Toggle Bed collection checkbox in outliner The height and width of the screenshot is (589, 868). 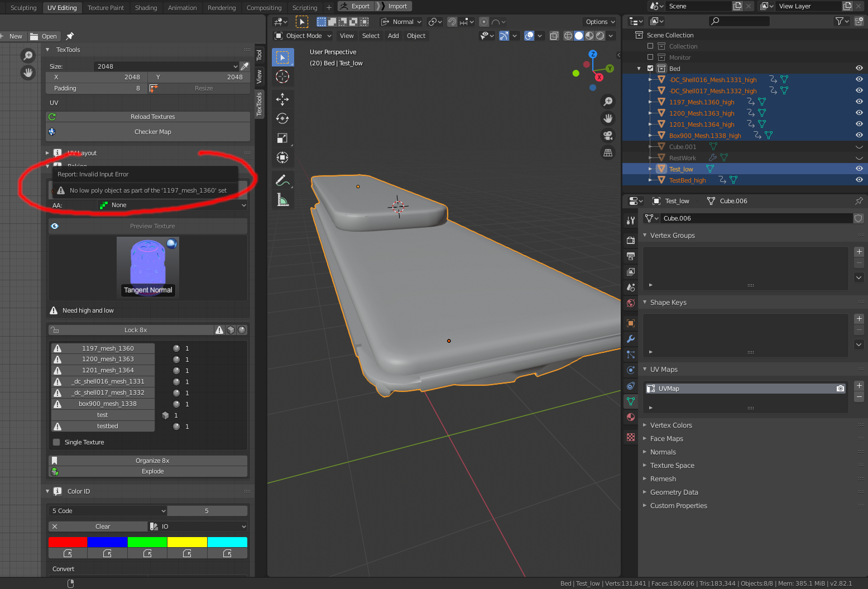(x=650, y=68)
